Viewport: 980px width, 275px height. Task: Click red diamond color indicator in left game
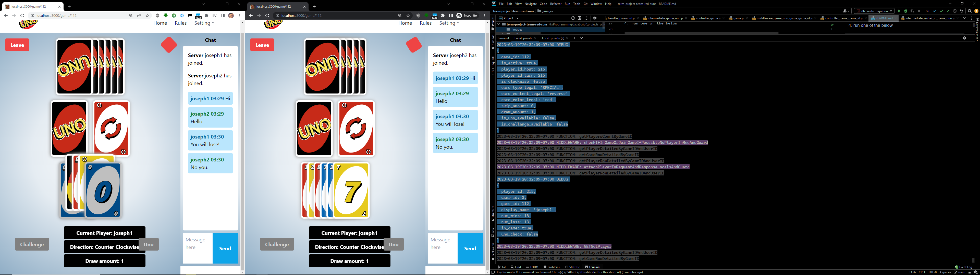coord(169,45)
